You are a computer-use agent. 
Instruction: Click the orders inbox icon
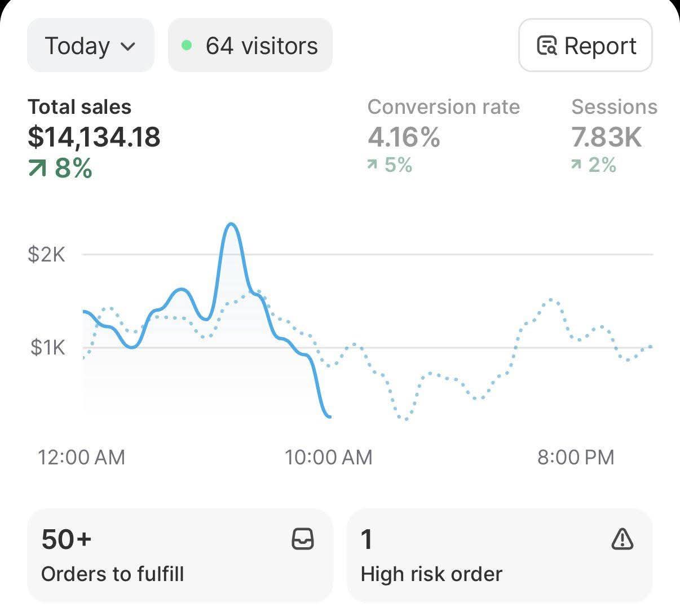303,539
